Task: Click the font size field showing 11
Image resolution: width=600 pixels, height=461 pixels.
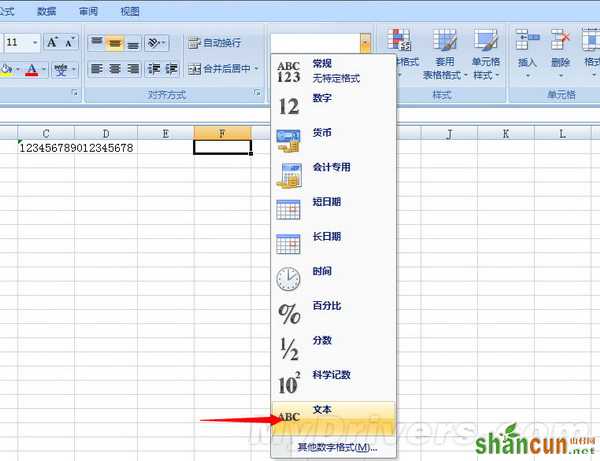Action: click(17, 42)
